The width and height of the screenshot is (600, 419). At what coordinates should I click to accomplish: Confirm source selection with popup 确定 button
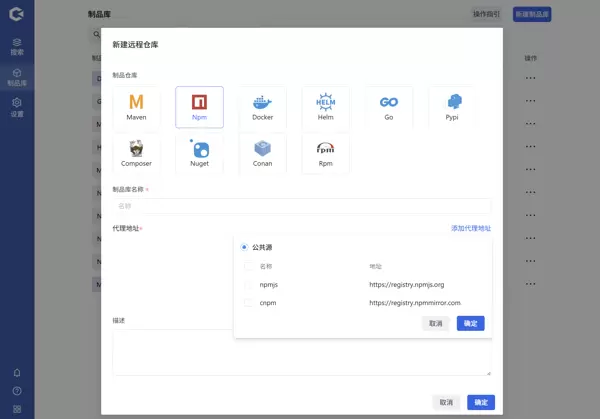(470, 323)
